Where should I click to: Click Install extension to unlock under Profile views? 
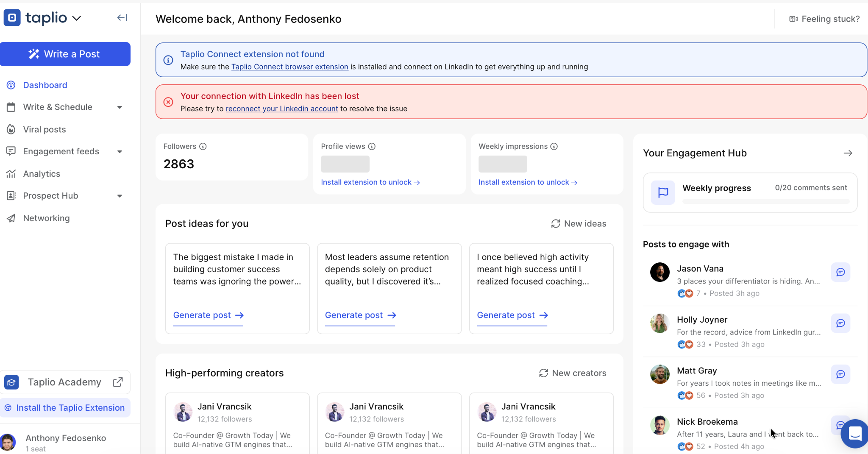370,182
